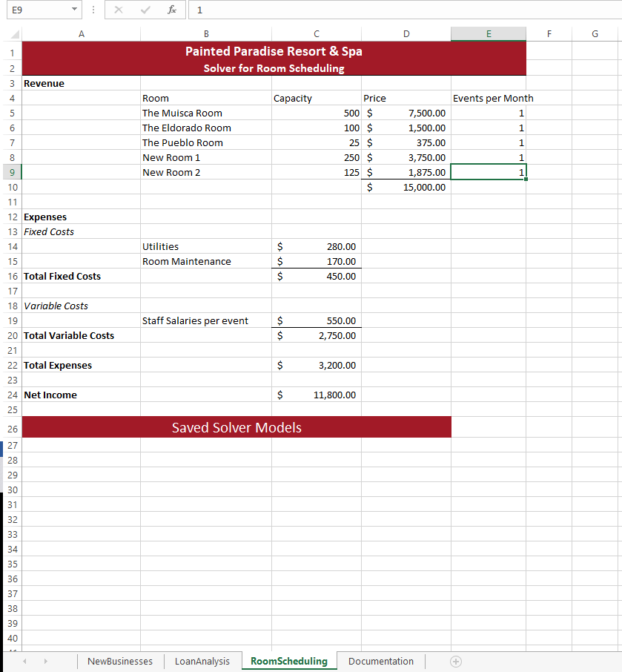Click the right sheet navigation arrow

[x=45, y=661]
